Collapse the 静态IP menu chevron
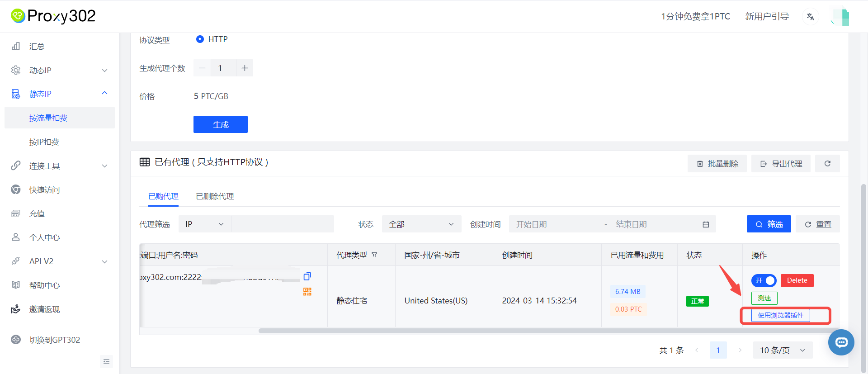 click(104, 93)
